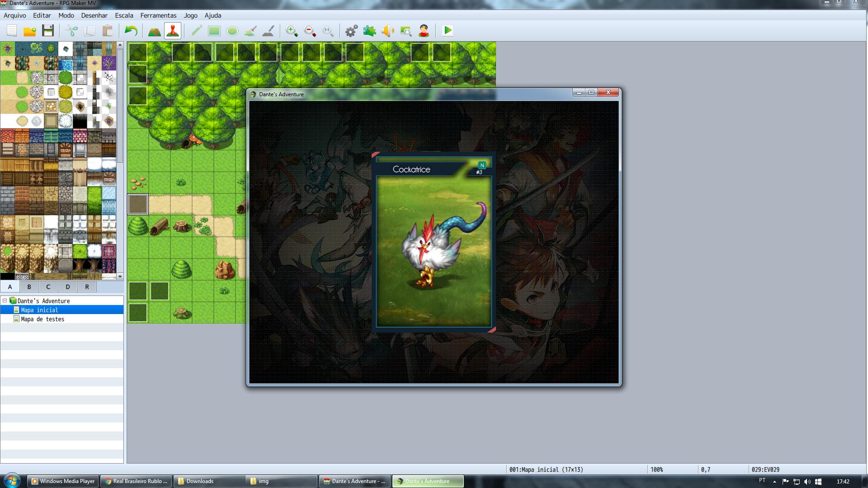The width and height of the screenshot is (868, 488).
Task: Open the Jogo menu
Action: (x=190, y=15)
